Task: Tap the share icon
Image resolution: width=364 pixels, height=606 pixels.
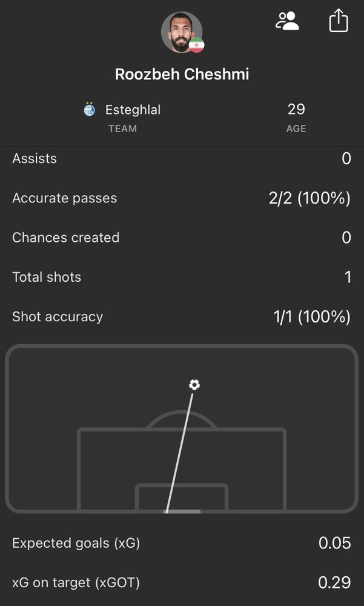Action: tap(339, 21)
